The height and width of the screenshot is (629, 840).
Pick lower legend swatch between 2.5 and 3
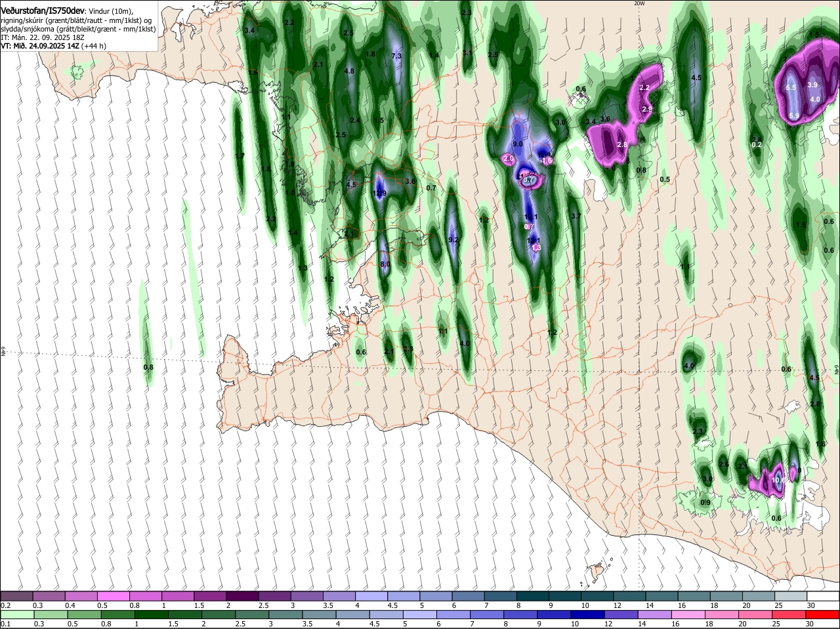pyautogui.click(x=252, y=614)
